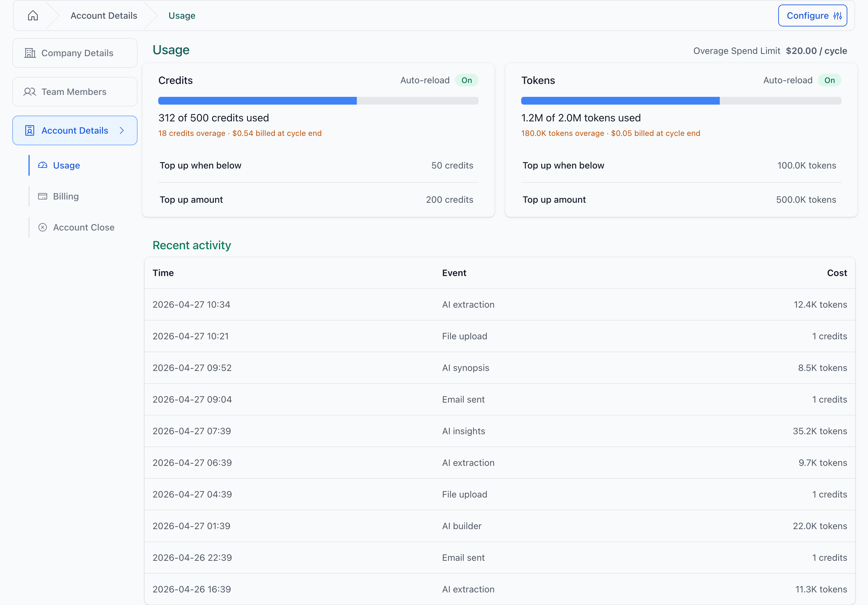
Task: Click the 22.0K tokens cost cell
Action: click(x=820, y=526)
